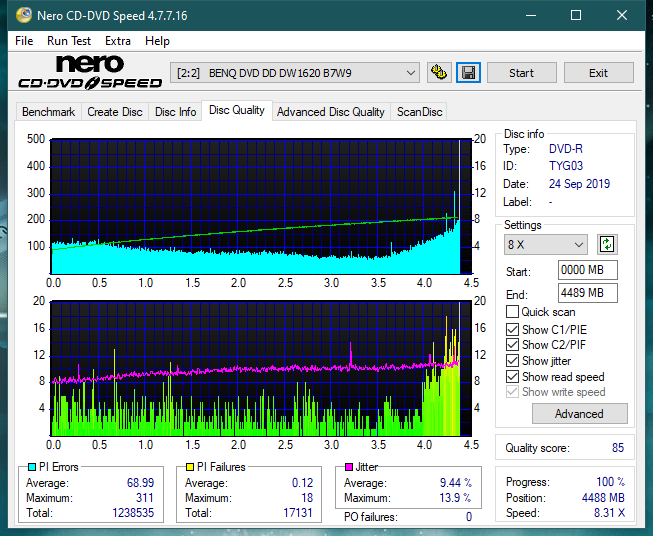This screenshot has height=536, width=653.
Task: Click the disabled Show write speed checkbox
Action: (x=512, y=392)
